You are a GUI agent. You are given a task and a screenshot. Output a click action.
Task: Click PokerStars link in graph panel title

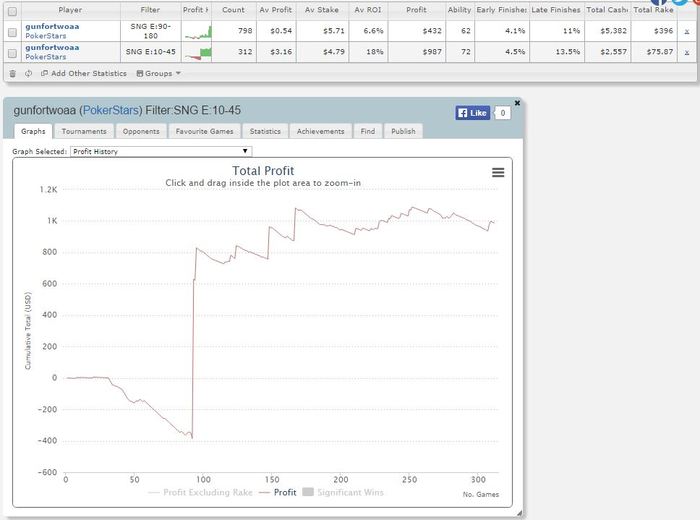pos(111,110)
